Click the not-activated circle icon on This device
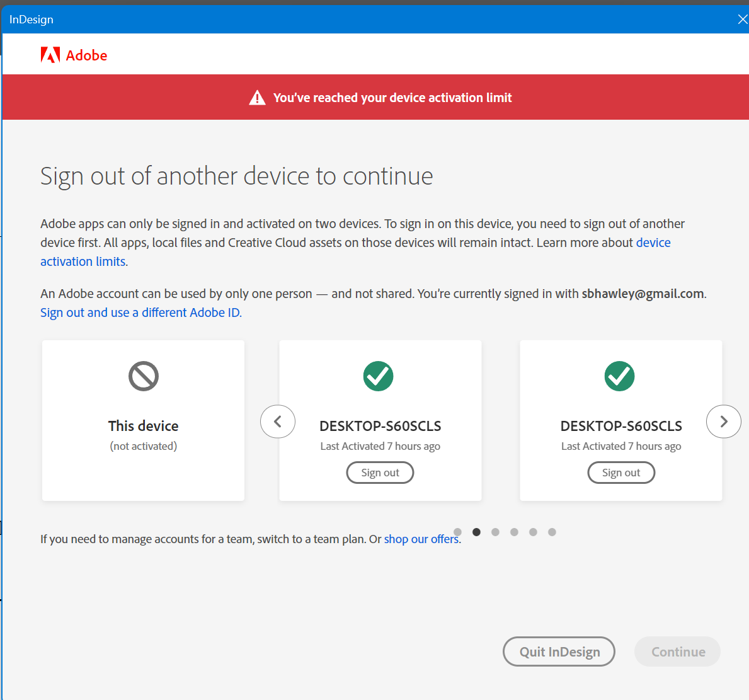Image resolution: width=749 pixels, height=700 pixels. [x=144, y=376]
